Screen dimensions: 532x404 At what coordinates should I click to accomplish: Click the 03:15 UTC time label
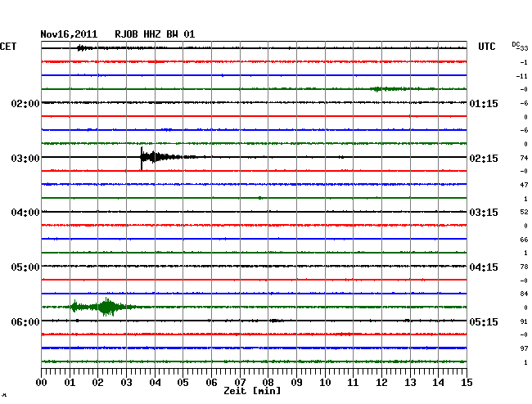[484, 213]
